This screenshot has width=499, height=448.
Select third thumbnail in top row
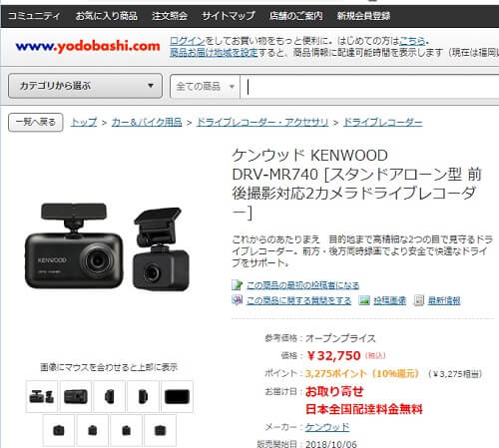coord(109,396)
